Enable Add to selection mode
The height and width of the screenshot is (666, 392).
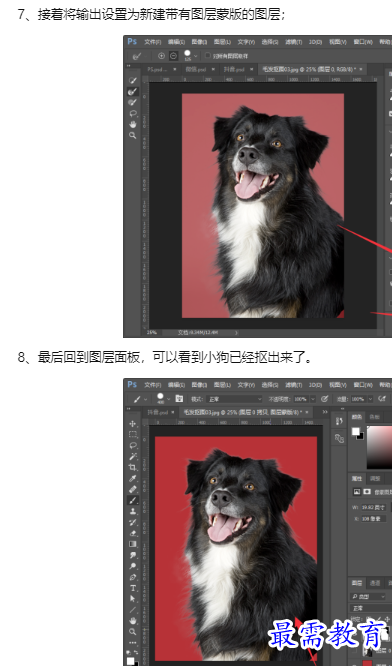point(161,56)
